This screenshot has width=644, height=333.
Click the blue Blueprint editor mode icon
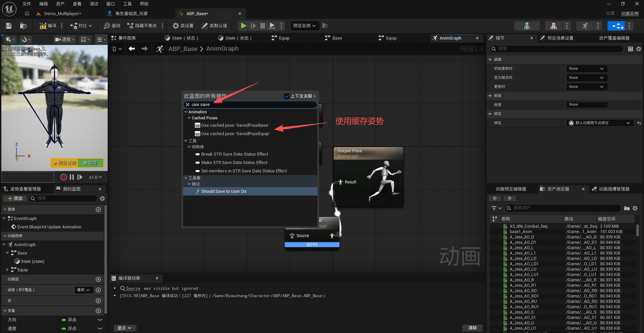point(616,26)
